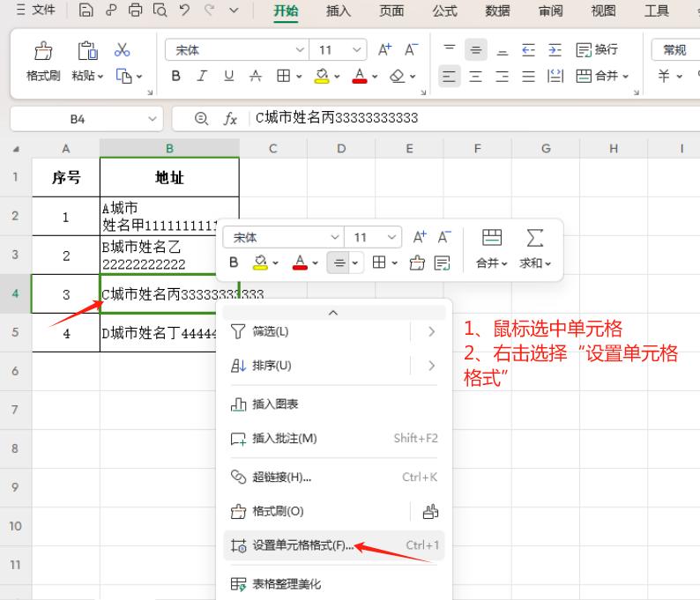Viewport: 700px width, 600px height.
Task: Click 合并 button in mini toolbar
Action: click(x=492, y=249)
